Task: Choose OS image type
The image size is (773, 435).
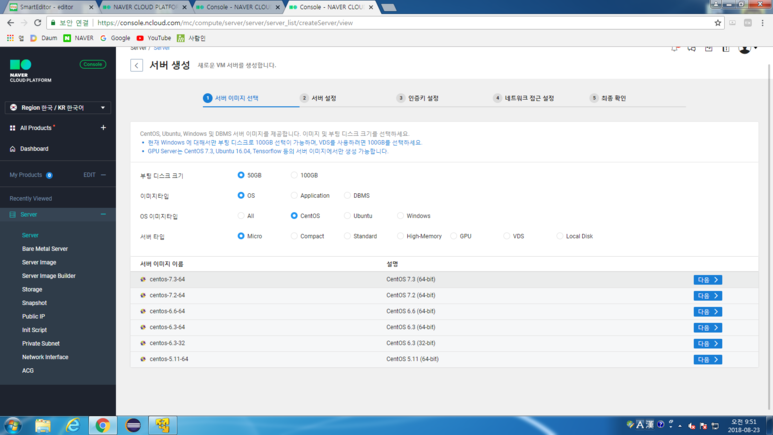Action: (241, 195)
